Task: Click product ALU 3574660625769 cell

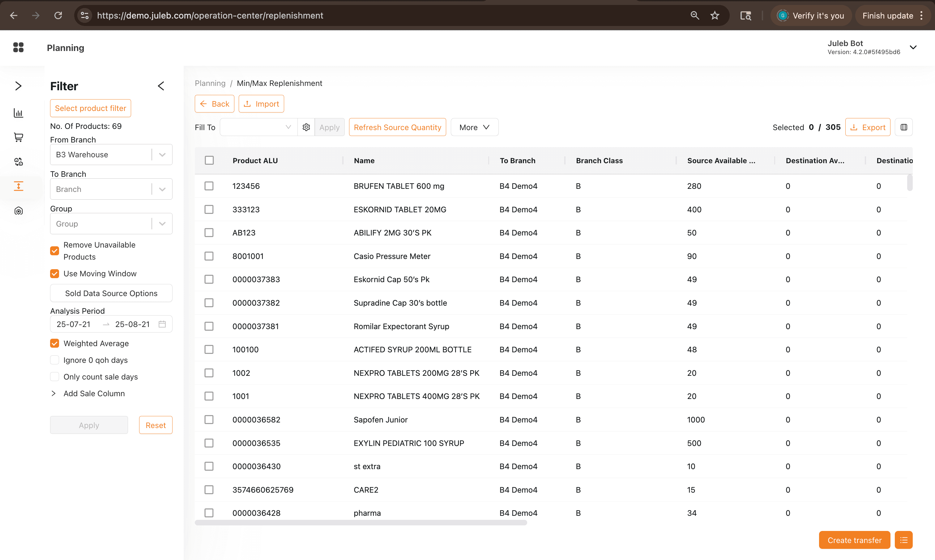Action: tap(263, 490)
